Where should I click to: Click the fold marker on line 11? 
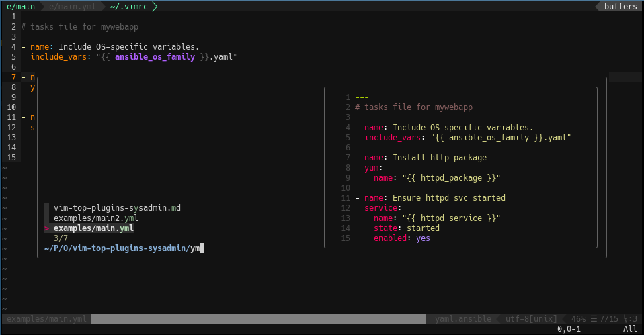point(24,117)
